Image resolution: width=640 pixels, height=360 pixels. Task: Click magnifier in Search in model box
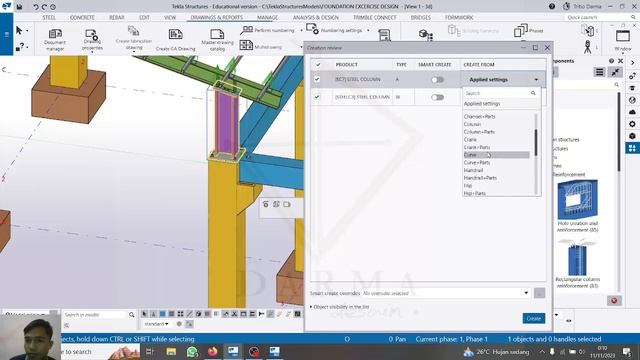131,315
